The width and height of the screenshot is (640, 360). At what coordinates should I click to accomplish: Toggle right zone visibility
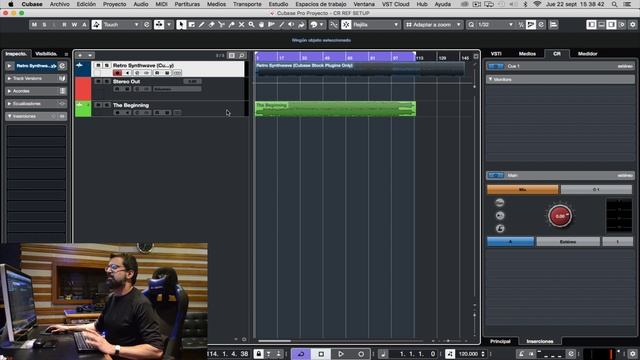(x=611, y=24)
